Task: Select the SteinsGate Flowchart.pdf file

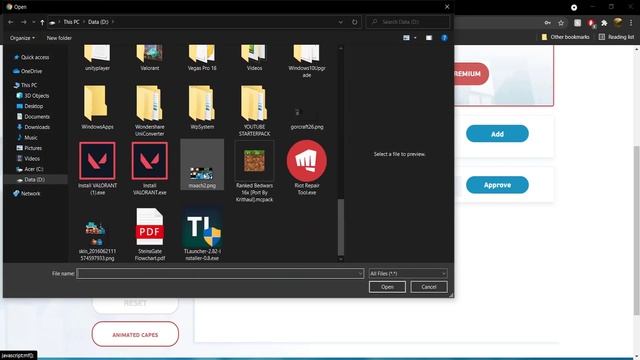Action: pyautogui.click(x=149, y=235)
